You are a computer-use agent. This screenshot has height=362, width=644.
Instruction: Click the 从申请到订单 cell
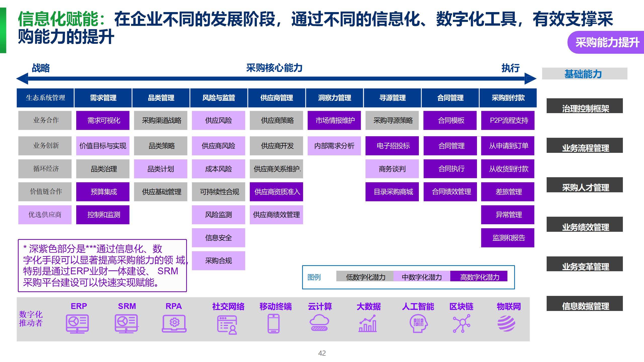point(508,146)
